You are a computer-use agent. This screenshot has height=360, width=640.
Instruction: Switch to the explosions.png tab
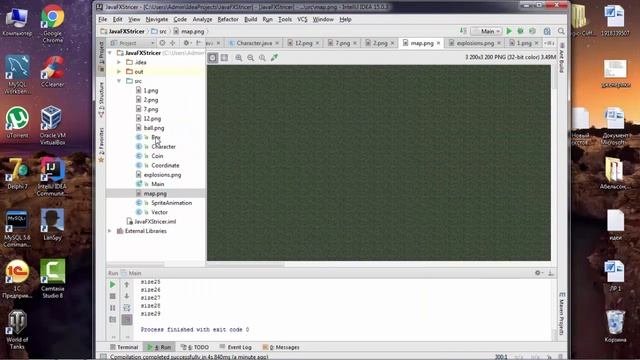pos(475,43)
